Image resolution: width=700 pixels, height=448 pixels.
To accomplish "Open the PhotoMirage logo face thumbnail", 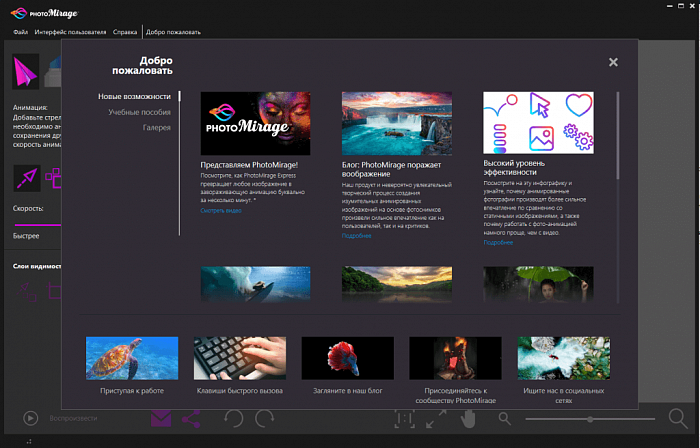I will click(x=255, y=123).
